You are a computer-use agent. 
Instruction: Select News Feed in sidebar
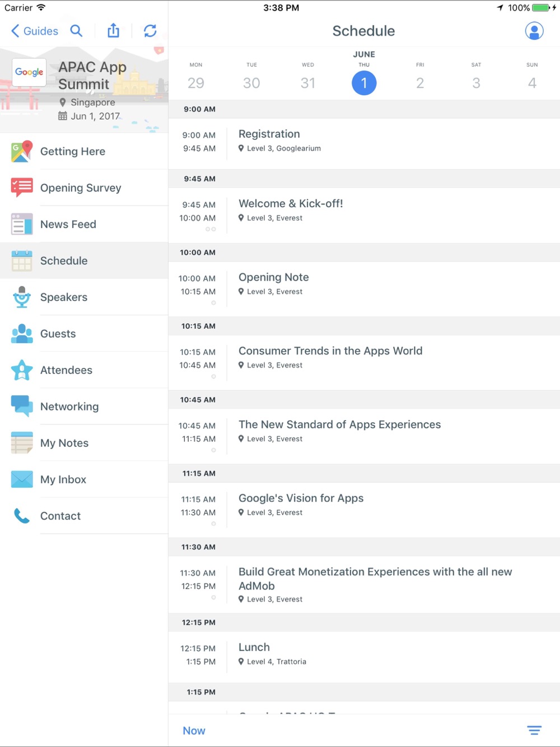(84, 224)
